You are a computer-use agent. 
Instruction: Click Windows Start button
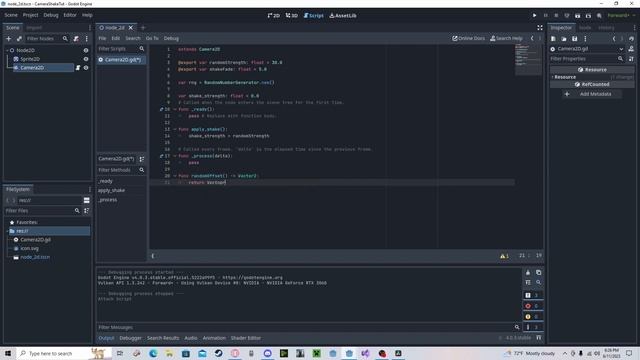pos(8,353)
